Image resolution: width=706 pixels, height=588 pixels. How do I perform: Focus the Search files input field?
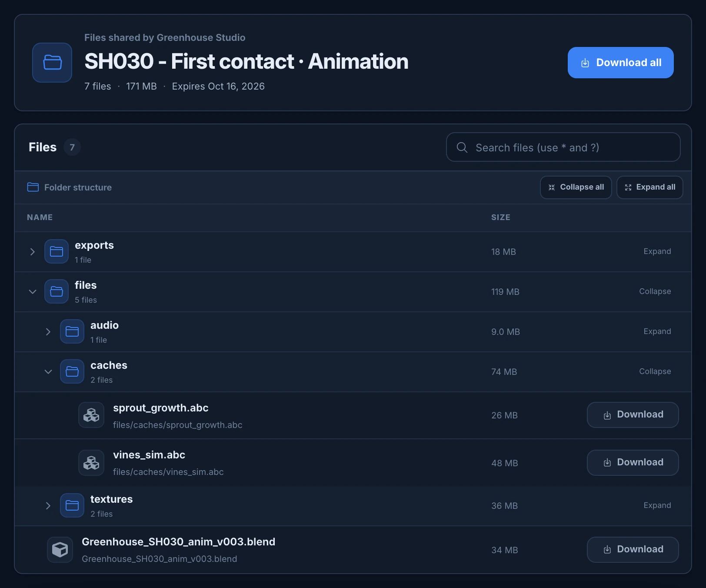coord(563,147)
